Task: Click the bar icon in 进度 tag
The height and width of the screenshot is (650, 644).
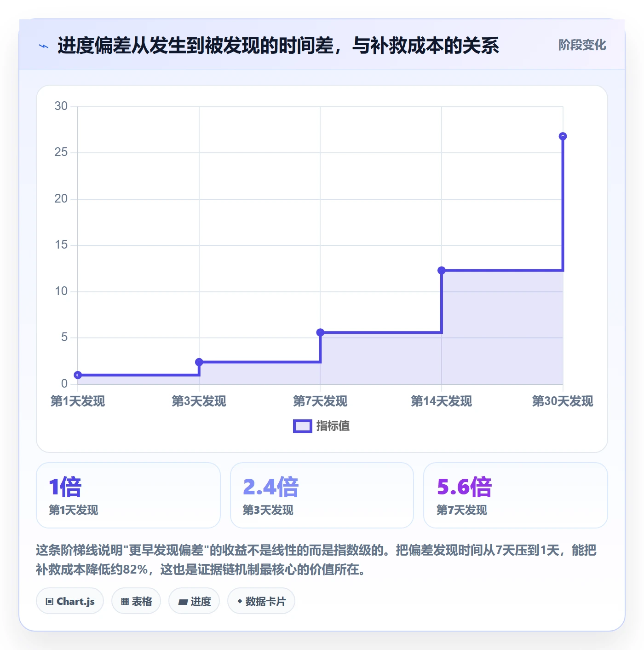Action: pyautogui.click(x=183, y=602)
